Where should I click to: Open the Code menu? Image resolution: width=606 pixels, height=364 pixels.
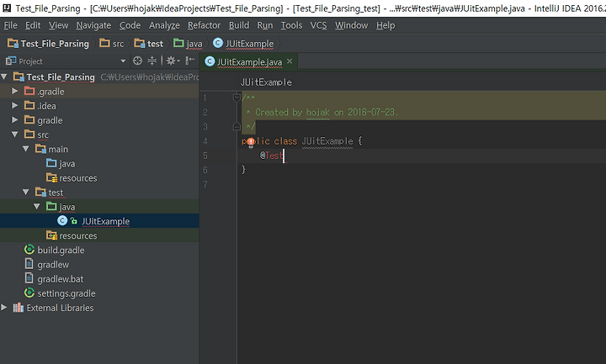[x=130, y=25]
